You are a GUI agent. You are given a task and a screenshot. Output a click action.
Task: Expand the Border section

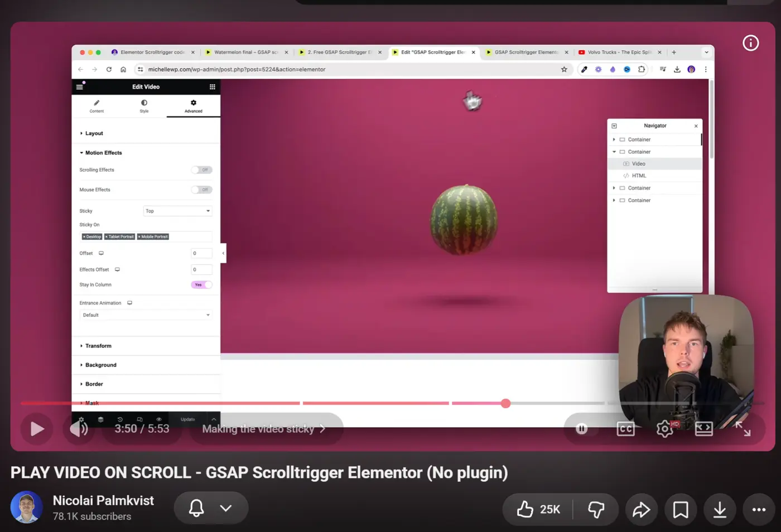(146, 384)
